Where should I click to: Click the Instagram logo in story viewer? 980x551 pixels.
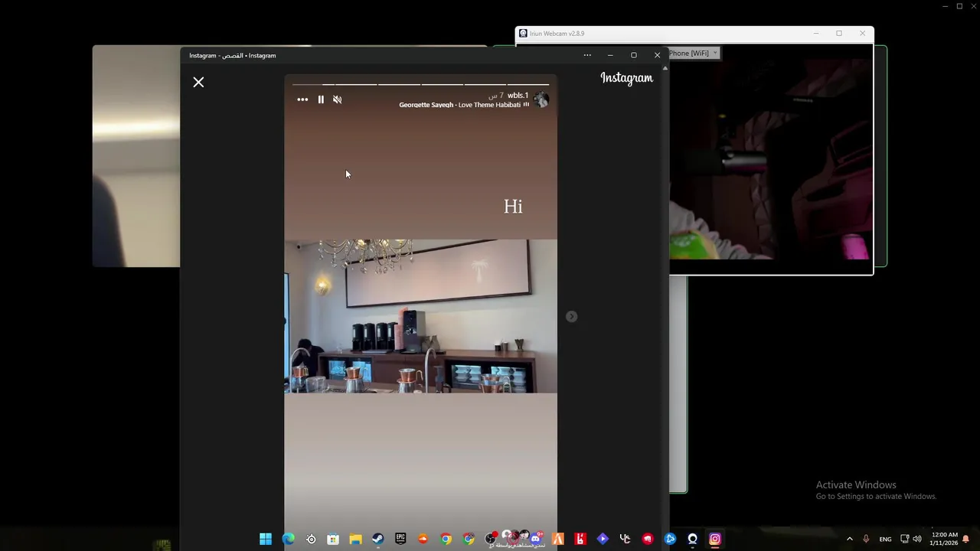pos(626,78)
